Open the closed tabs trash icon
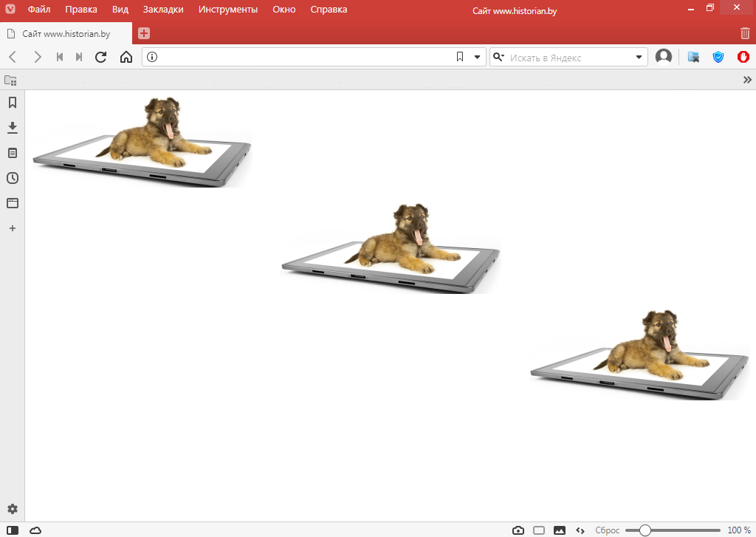Viewport: 756px width, 537px height. (744, 33)
